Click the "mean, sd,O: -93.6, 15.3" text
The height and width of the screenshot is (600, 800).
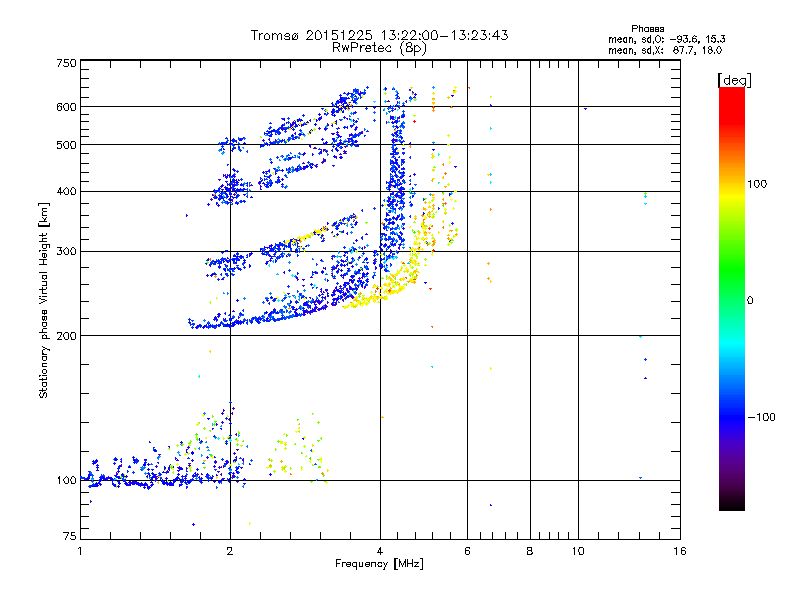pos(666,39)
